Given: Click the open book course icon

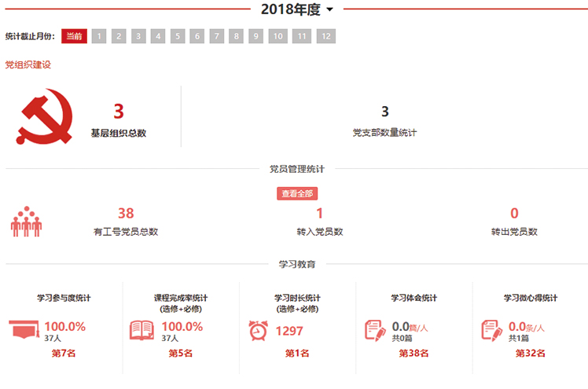Looking at the screenshot, I should pos(141,330).
